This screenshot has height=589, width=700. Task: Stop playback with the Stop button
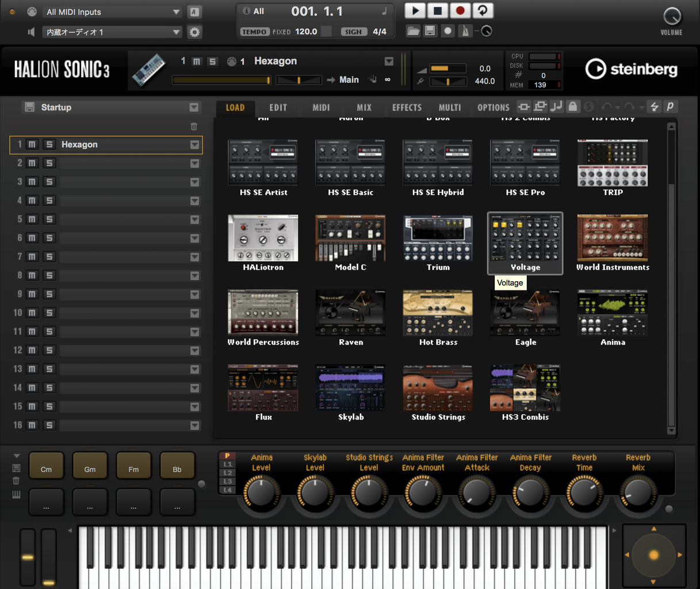click(438, 11)
